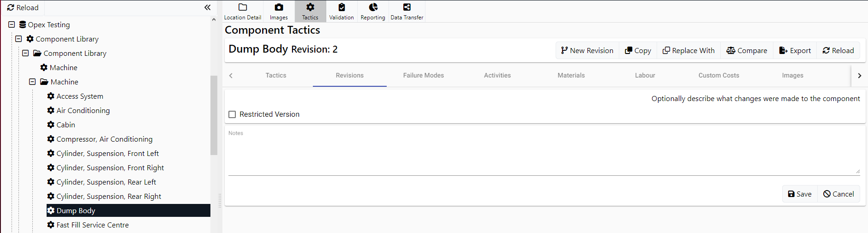Open the Materials tab
868x233 pixels.
[571, 75]
